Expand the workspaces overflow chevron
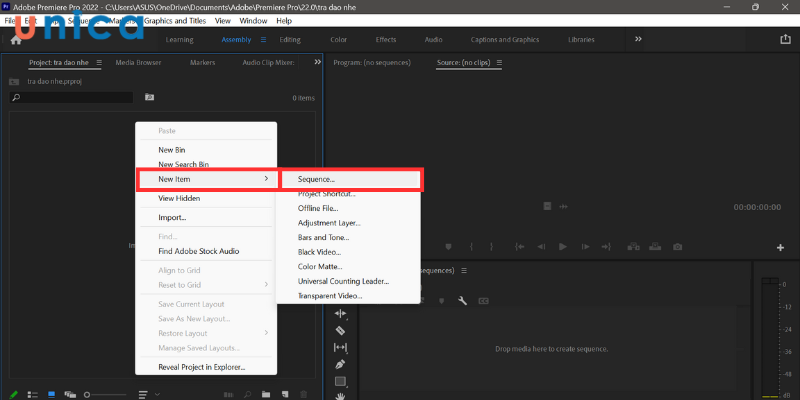Image resolution: width=800 pixels, height=400 pixels. pyautogui.click(x=638, y=39)
